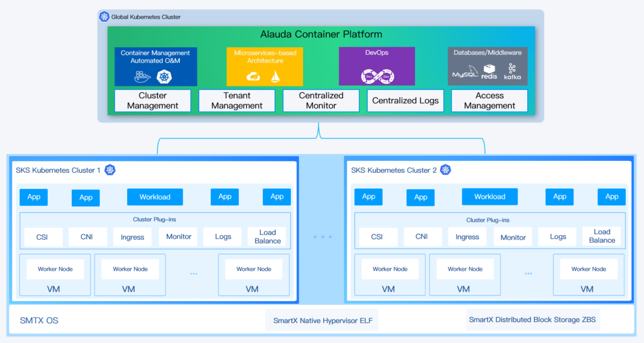Click the Kubernetes icon next to SKS Kubernetes Cluster 2
644x343 pixels.
(x=445, y=169)
